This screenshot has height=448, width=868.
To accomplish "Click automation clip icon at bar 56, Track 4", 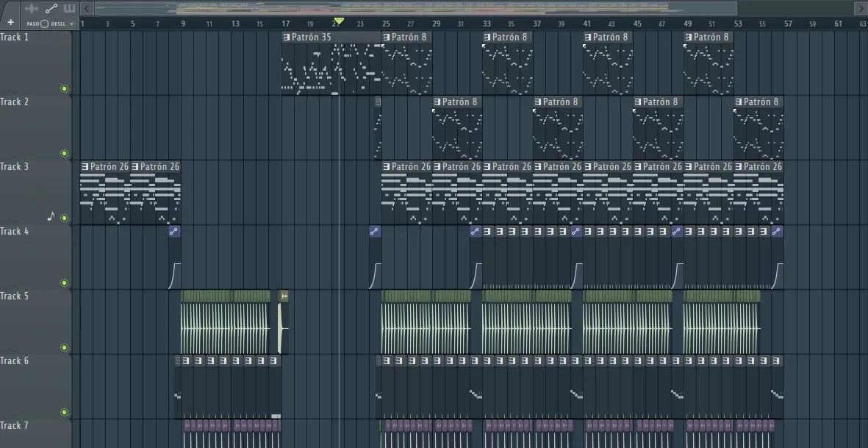I will point(777,232).
